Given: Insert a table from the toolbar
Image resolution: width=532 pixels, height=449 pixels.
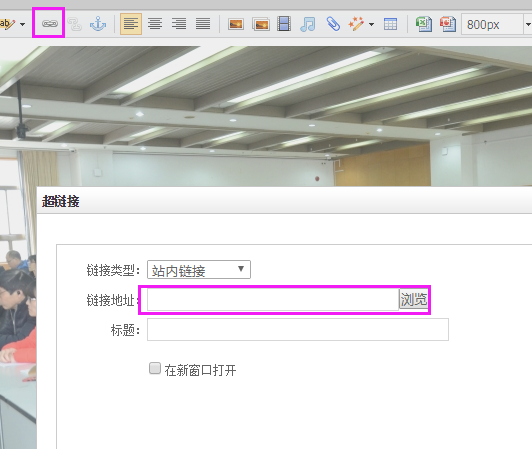Looking at the screenshot, I should [x=390, y=24].
